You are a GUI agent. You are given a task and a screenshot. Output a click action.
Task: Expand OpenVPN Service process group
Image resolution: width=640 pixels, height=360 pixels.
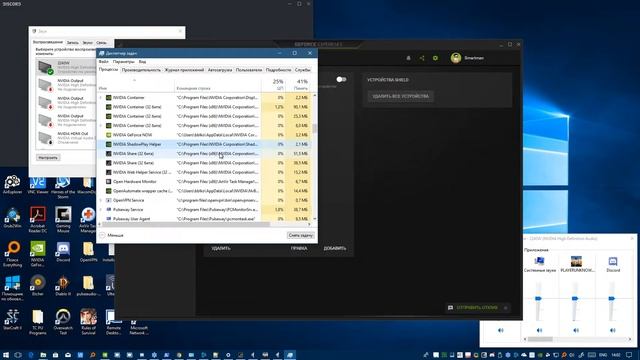101,200
